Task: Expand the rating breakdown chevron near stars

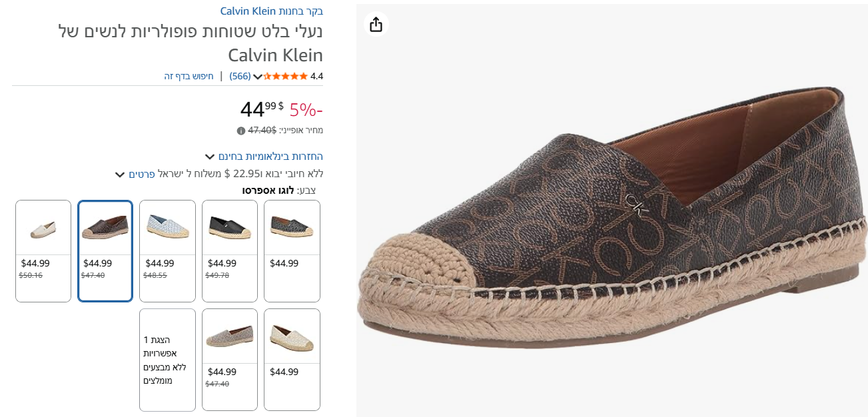Action: pyautogui.click(x=258, y=77)
